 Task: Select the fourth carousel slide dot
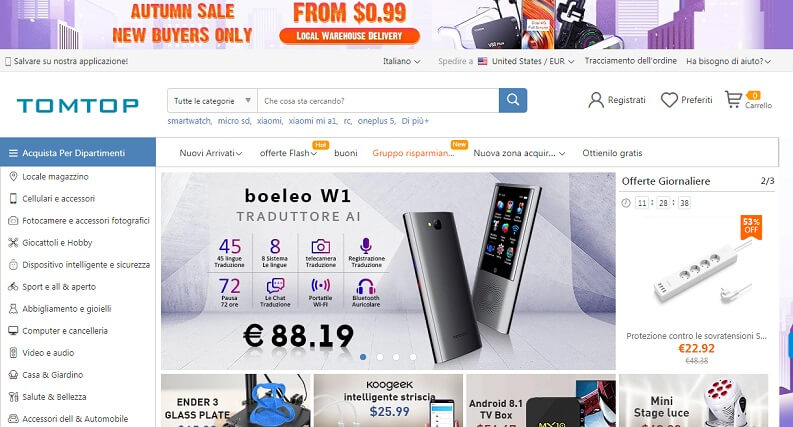tap(413, 357)
